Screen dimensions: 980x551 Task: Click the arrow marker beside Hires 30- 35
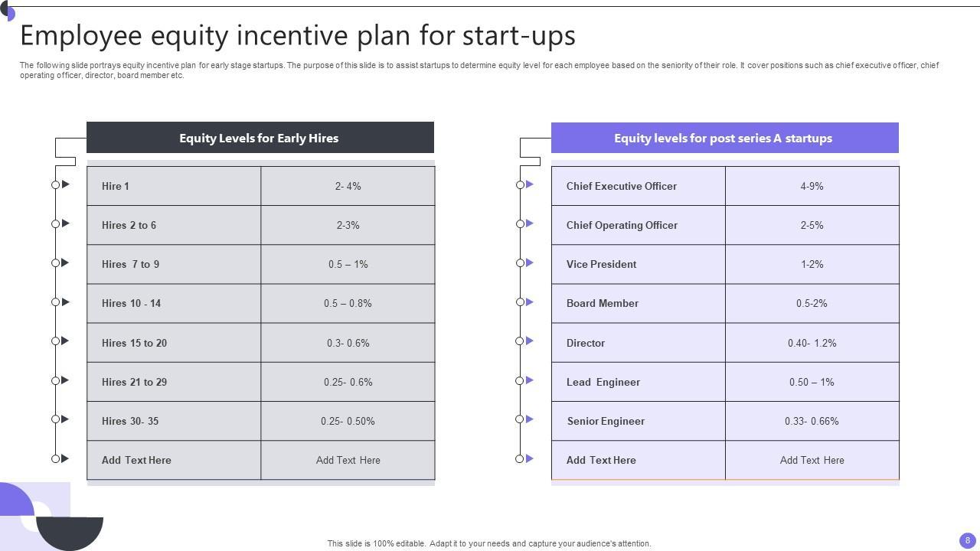pyautogui.click(x=66, y=419)
